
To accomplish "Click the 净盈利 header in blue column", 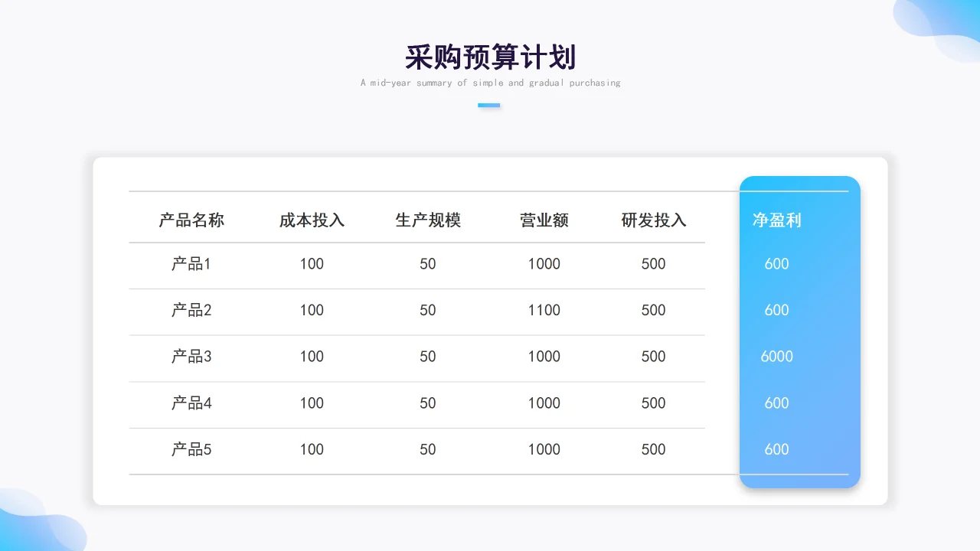I will (777, 220).
